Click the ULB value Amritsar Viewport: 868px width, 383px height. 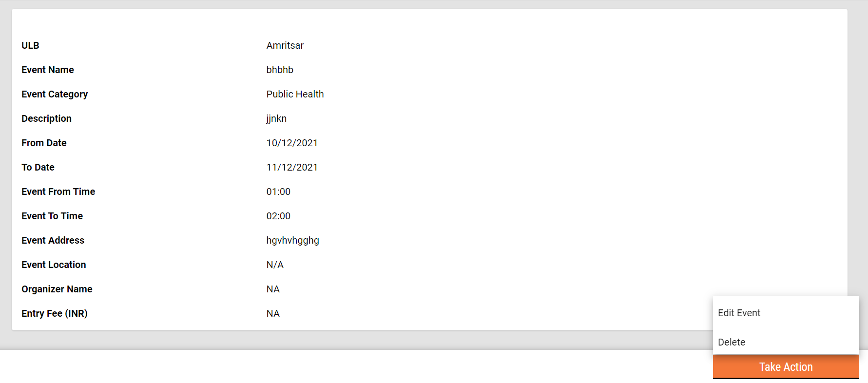(285, 45)
